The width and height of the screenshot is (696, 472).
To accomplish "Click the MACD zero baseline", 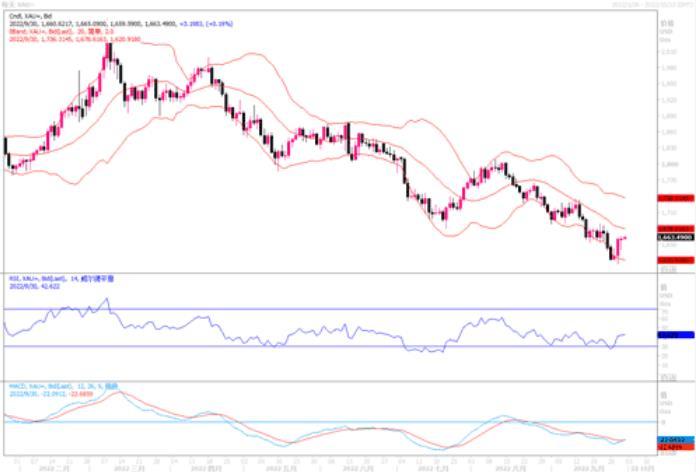I will click(300, 422).
